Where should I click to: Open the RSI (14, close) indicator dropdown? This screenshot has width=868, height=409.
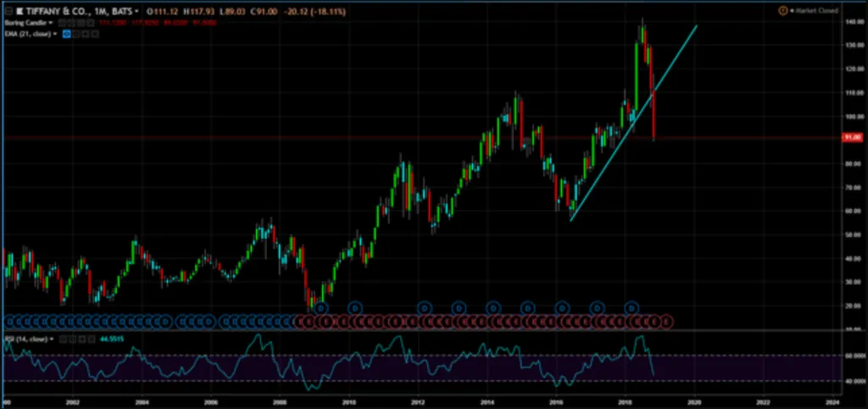(x=53, y=339)
